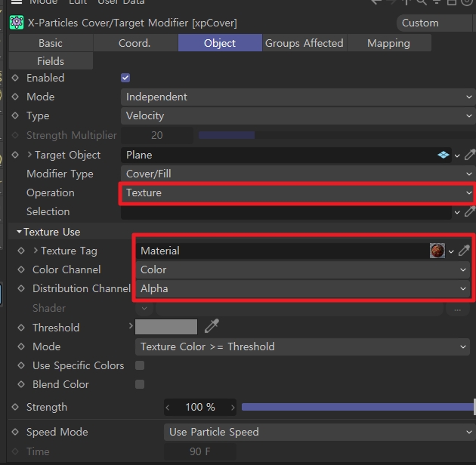The width and height of the screenshot is (476, 465).
Task: Collapse the Texture Use section
Action: (x=19, y=232)
